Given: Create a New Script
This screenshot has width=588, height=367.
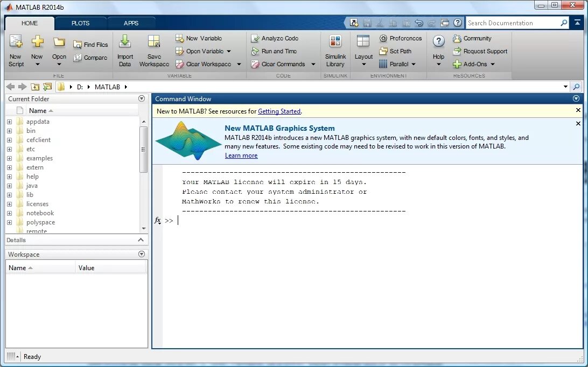Looking at the screenshot, I should (x=16, y=51).
